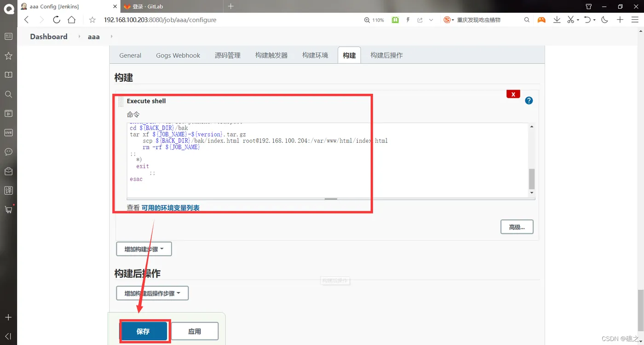
Task: Delete Execute shell step with red X
Action: [513, 94]
